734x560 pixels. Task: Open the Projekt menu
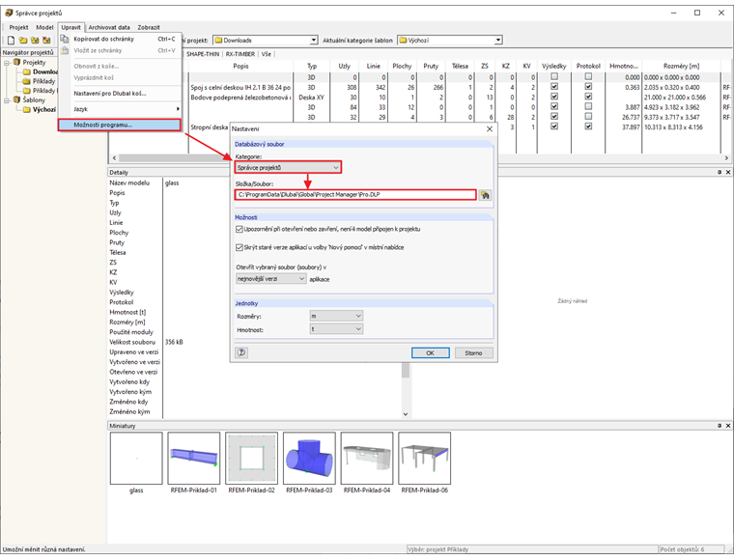click(18, 27)
